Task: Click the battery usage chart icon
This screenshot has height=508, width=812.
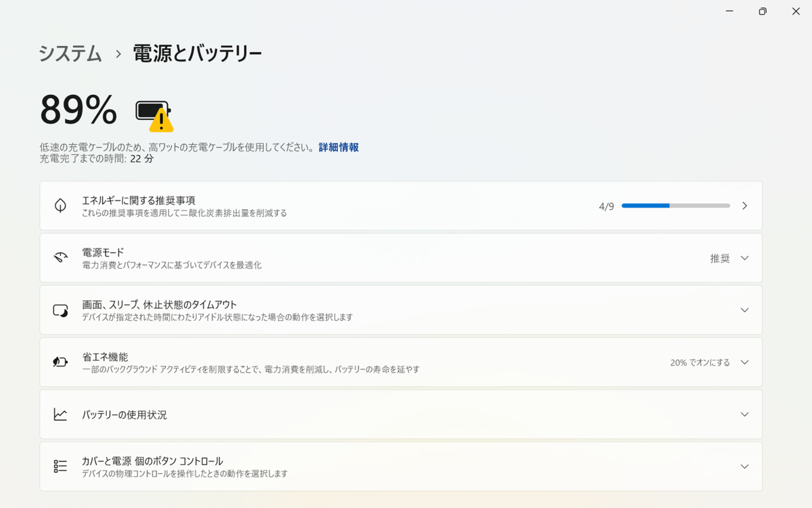Action: pyautogui.click(x=60, y=414)
